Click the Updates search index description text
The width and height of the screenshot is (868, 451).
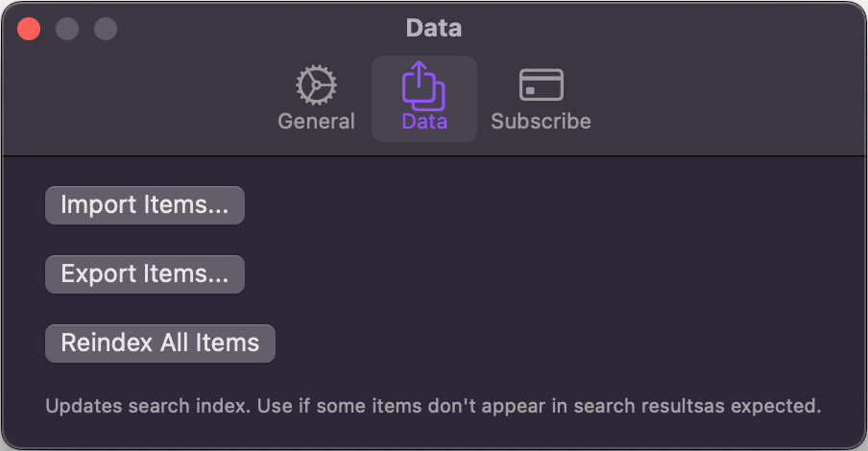[433, 406]
